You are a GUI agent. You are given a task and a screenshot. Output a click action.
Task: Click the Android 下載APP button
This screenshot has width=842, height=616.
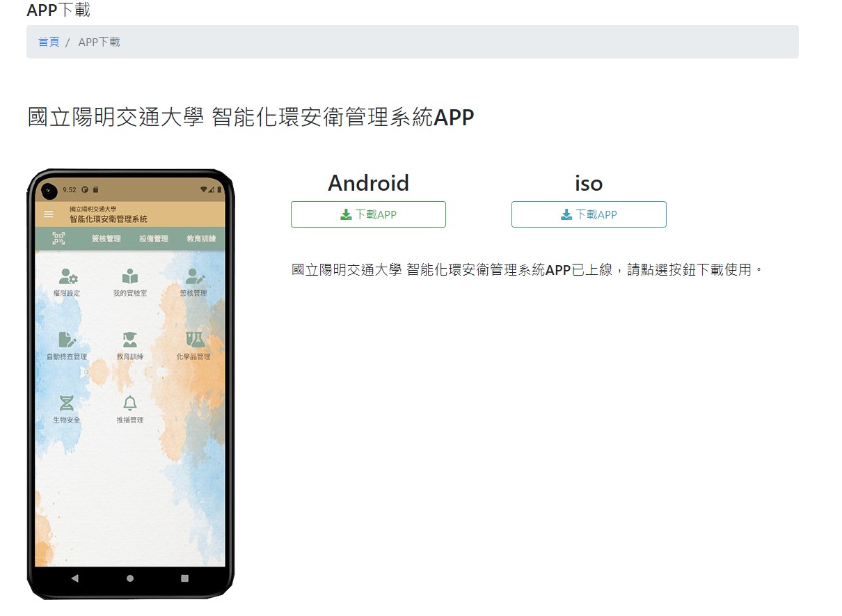click(x=368, y=214)
